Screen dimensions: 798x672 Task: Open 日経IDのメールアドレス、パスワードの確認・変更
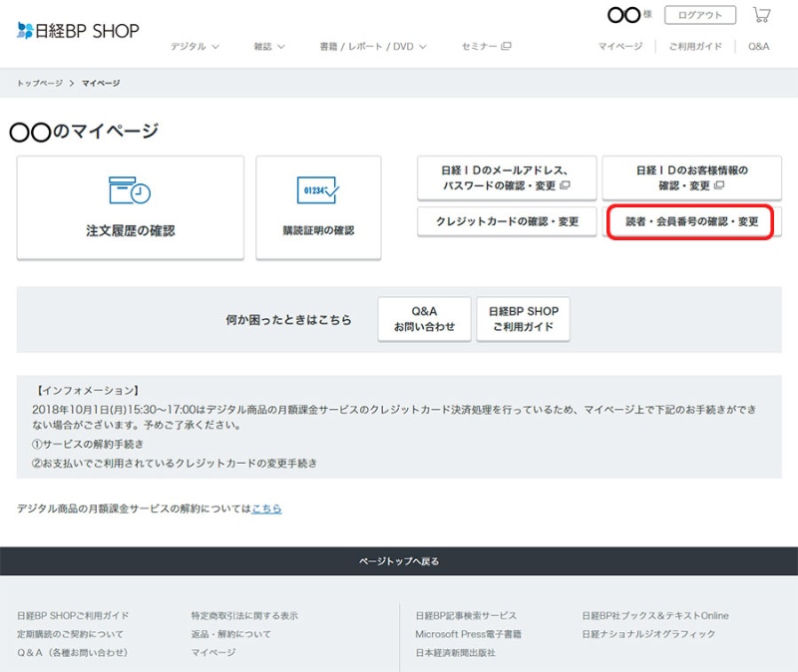click(x=506, y=177)
